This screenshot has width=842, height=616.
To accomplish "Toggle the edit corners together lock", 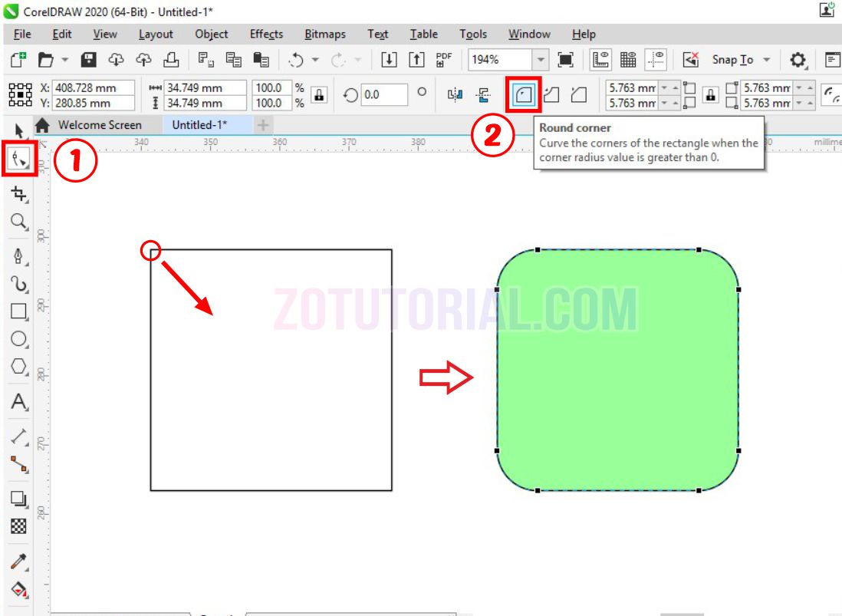I will [x=709, y=94].
